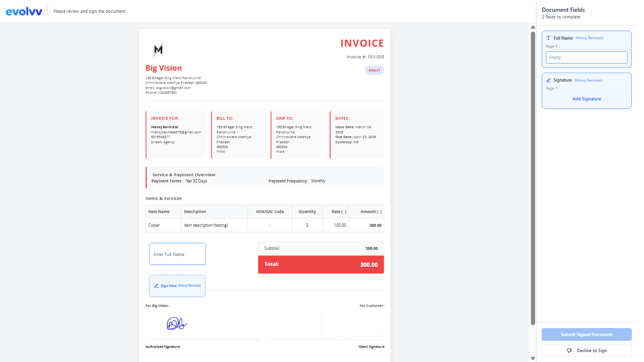This screenshot has width=644, height=362.
Task: Click the Empty full name input in sidebar
Action: point(586,58)
